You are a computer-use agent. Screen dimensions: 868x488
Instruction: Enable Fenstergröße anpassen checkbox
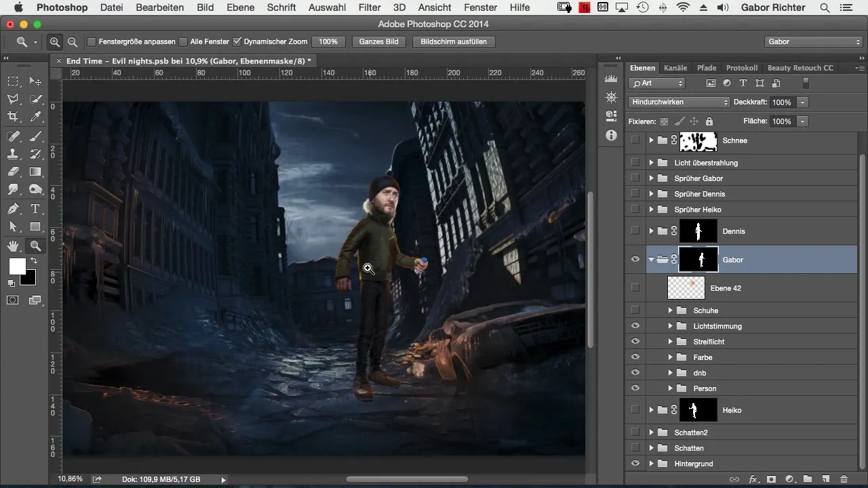coord(92,41)
